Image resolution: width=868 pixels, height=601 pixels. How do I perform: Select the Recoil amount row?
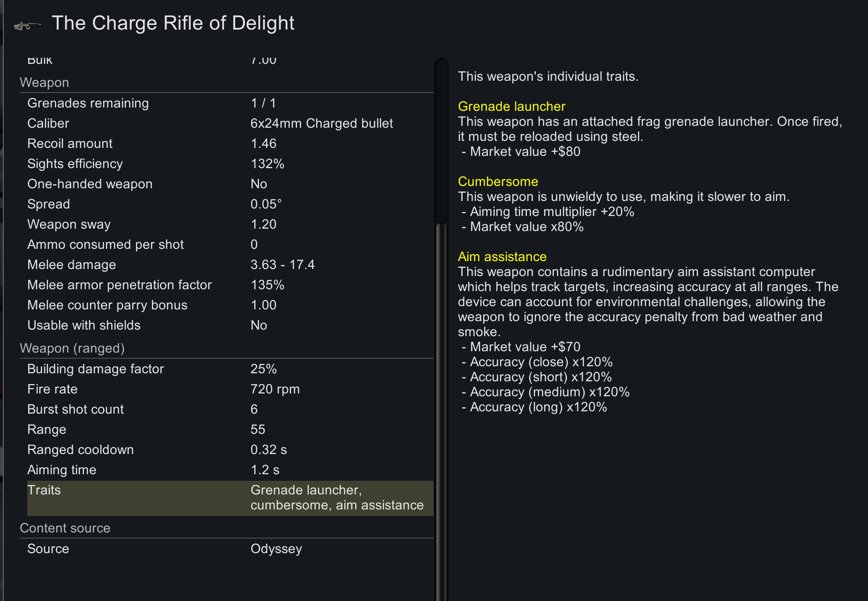230,144
